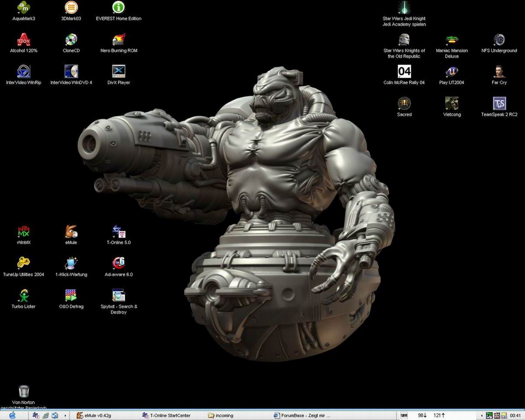Expand the quick launch overflow arrow

tap(65, 416)
